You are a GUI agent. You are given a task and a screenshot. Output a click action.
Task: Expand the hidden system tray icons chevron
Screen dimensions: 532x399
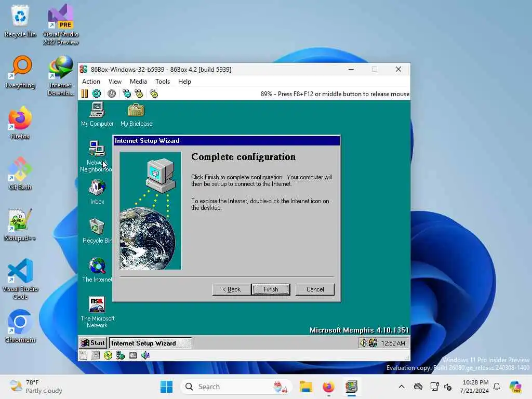[x=402, y=387]
